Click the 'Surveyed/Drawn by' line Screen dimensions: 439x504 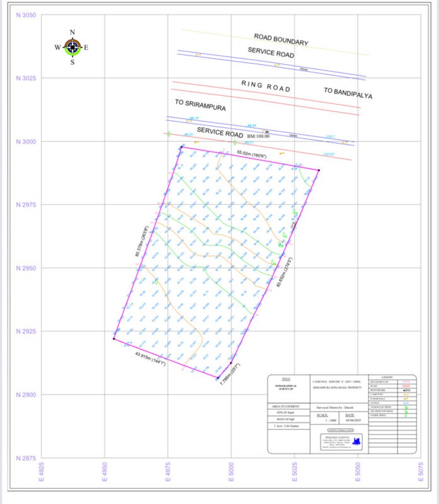[335, 407]
